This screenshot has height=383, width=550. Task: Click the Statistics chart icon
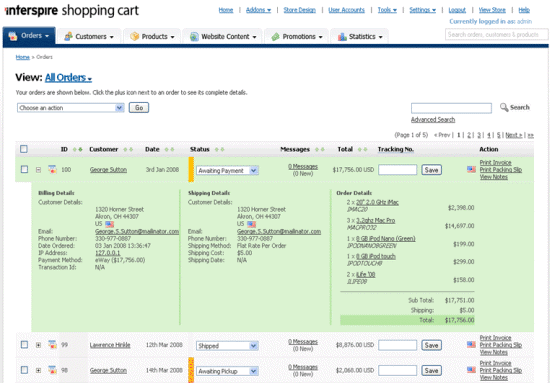[342, 36]
